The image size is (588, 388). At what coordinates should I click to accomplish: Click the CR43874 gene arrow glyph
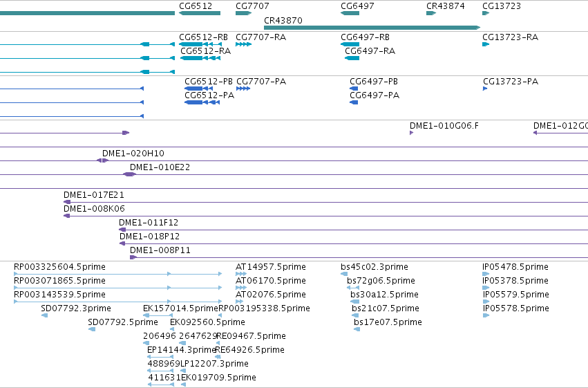tap(431, 13)
